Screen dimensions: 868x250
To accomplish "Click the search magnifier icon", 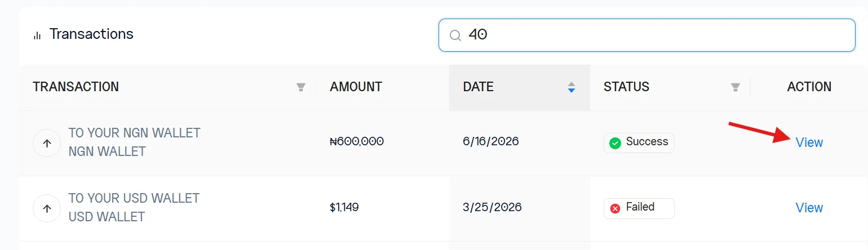I will point(455,35).
